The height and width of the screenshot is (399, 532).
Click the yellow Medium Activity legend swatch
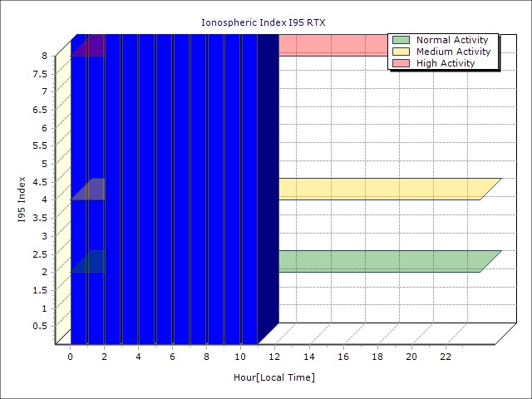coord(401,52)
